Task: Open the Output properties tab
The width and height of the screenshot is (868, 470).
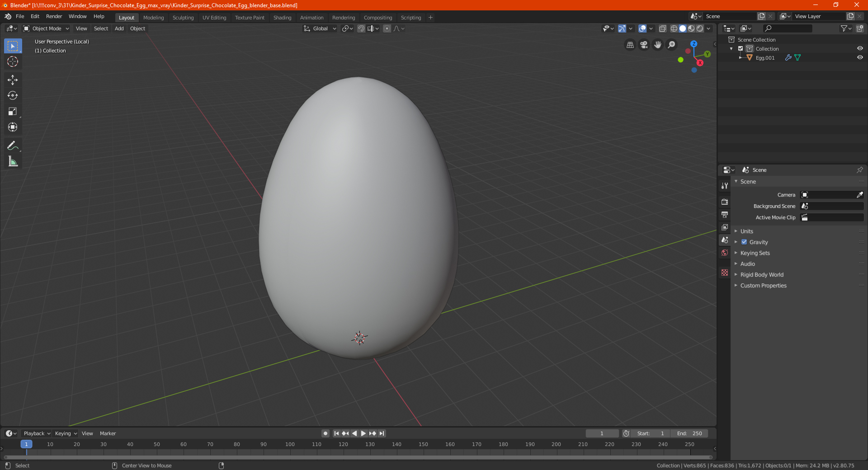Action: click(725, 214)
